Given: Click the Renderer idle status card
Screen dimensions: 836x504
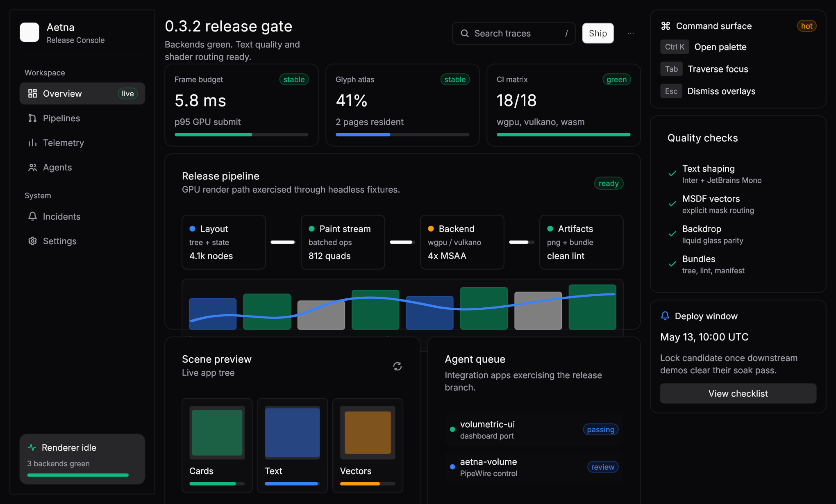Looking at the screenshot, I should (82, 459).
